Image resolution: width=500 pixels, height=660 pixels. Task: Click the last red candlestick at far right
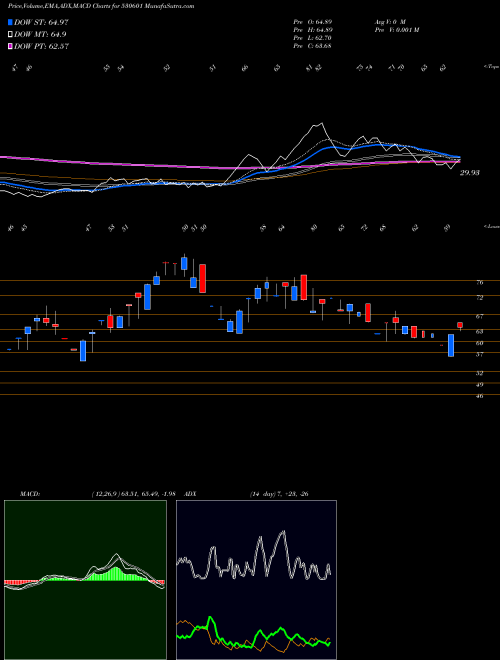tap(460, 325)
